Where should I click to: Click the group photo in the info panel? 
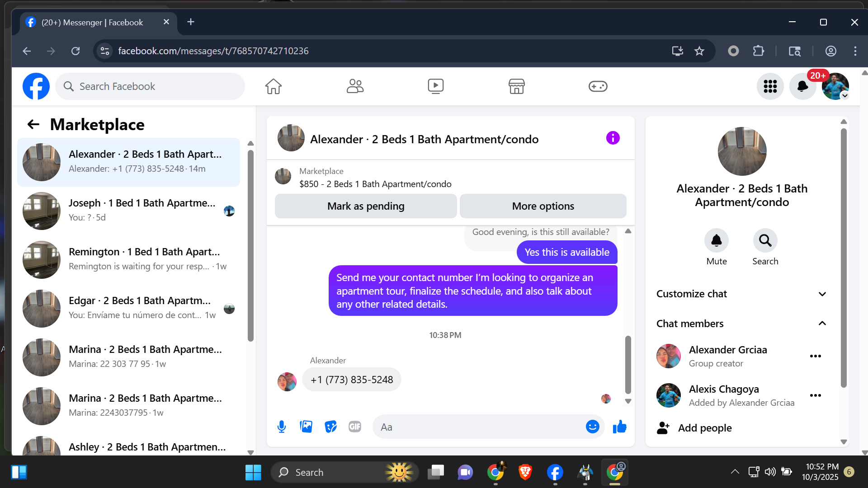tap(742, 151)
